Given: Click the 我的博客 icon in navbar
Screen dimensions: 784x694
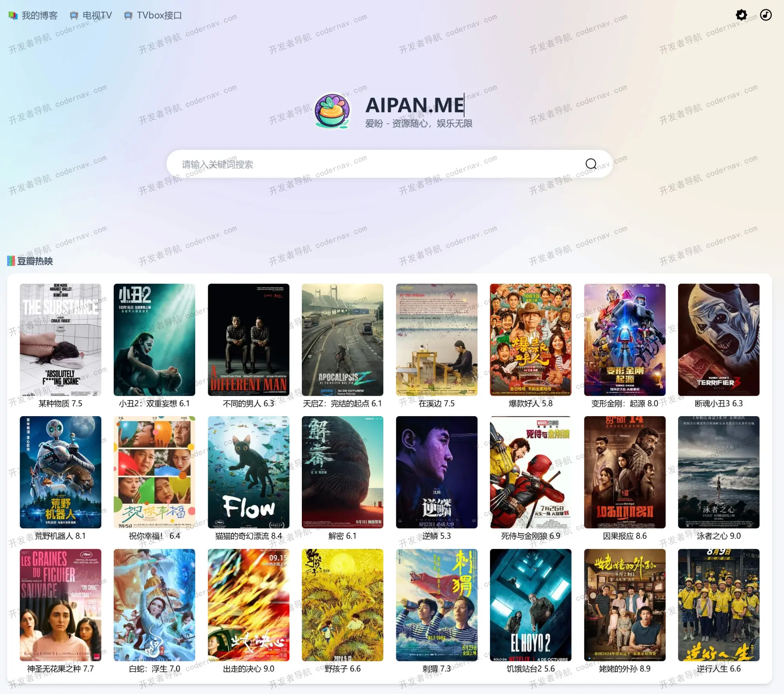Looking at the screenshot, I should (13, 15).
